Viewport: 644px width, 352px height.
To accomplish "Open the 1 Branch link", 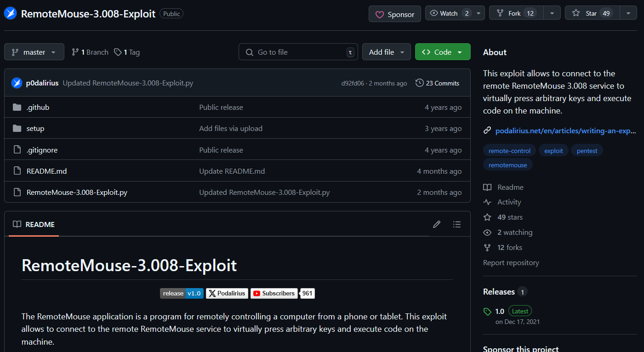I will pos(90,52).
